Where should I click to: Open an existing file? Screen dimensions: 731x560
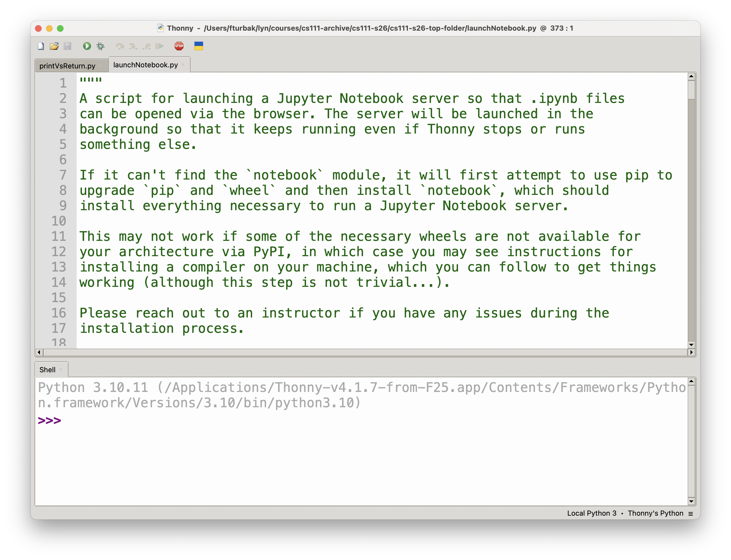coord(54,46)
